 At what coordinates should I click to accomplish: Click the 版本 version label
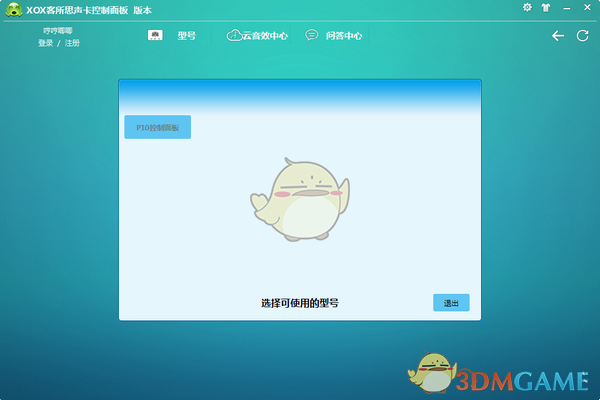tap(142, 10)
